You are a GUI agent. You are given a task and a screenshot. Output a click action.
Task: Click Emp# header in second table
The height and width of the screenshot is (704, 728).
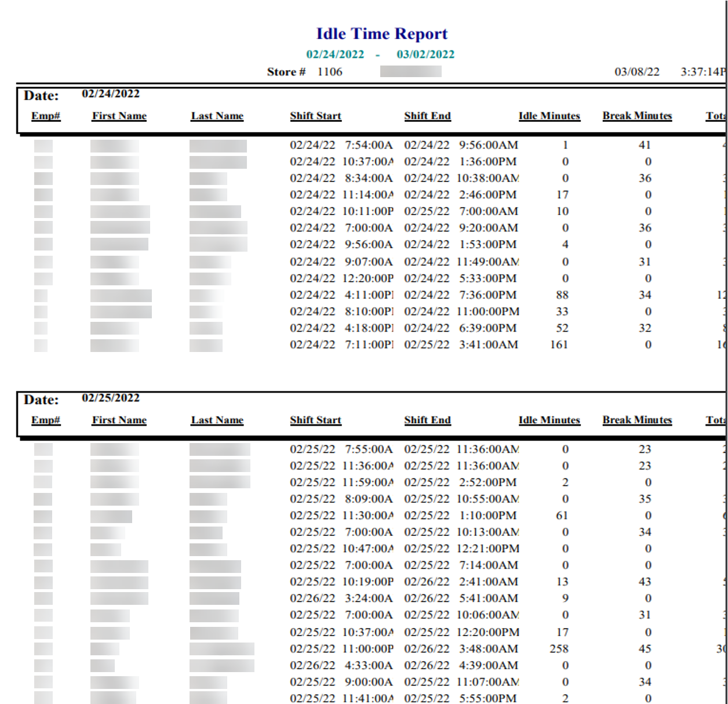click(45, 420)
